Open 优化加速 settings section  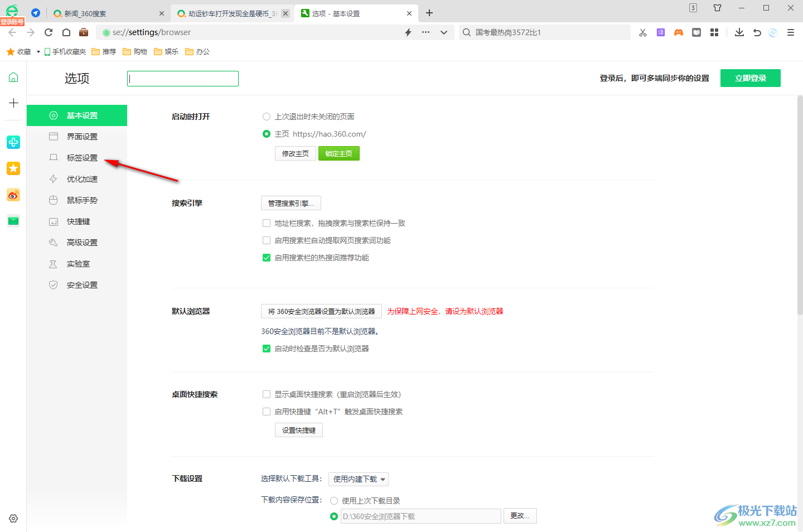tap(77, 179)
